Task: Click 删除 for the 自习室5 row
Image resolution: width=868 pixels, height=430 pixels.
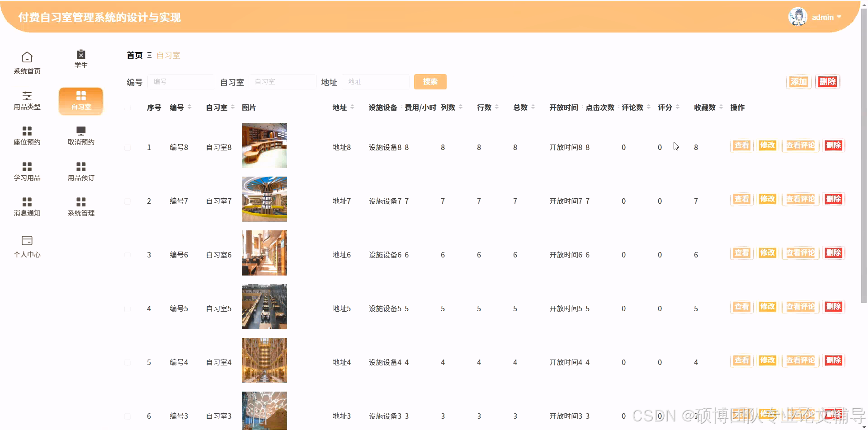Action: tap(834, 307)
